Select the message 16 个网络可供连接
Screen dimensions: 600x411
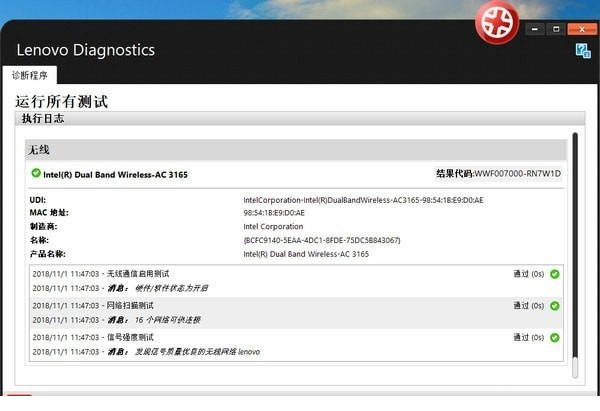pyautogui.click(x=168, y=320)
